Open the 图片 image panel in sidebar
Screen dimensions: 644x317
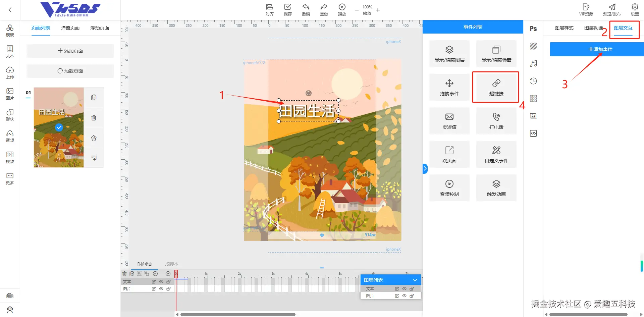tap(10, 94)
